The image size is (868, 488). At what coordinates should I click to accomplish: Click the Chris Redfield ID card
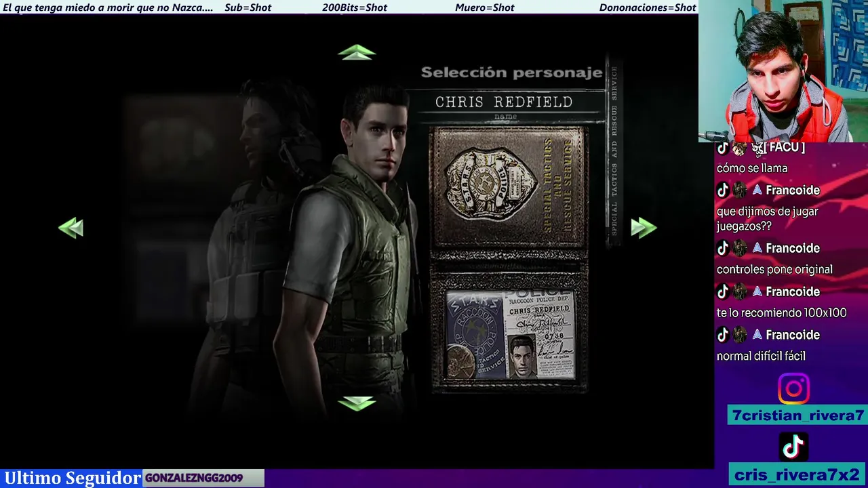[x=510, y=335]
